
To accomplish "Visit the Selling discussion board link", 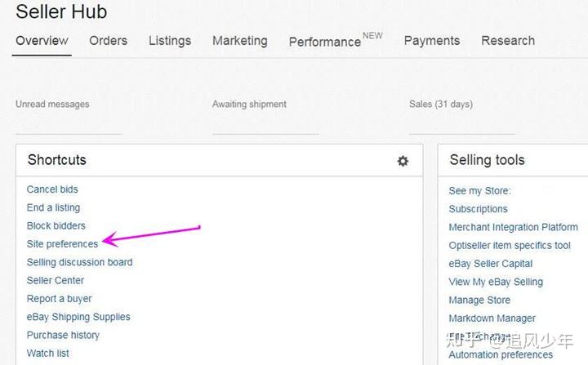I will (x=79, y=262).
